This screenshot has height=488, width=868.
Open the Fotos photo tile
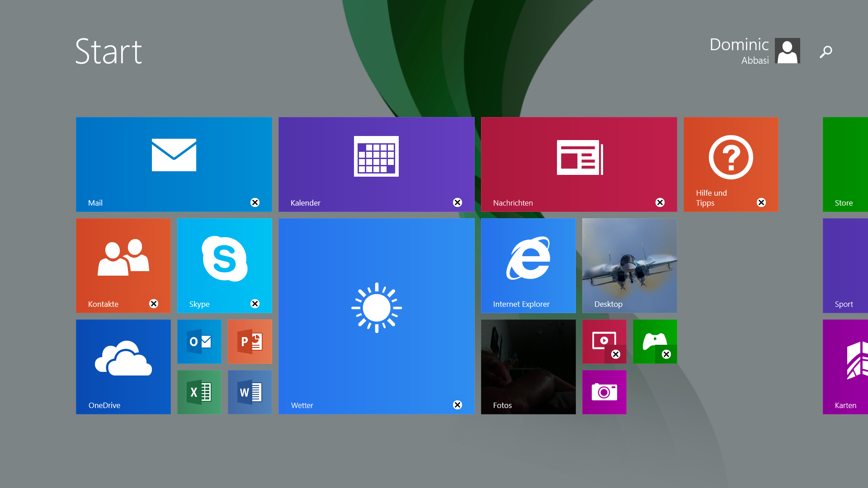[528, 367]
